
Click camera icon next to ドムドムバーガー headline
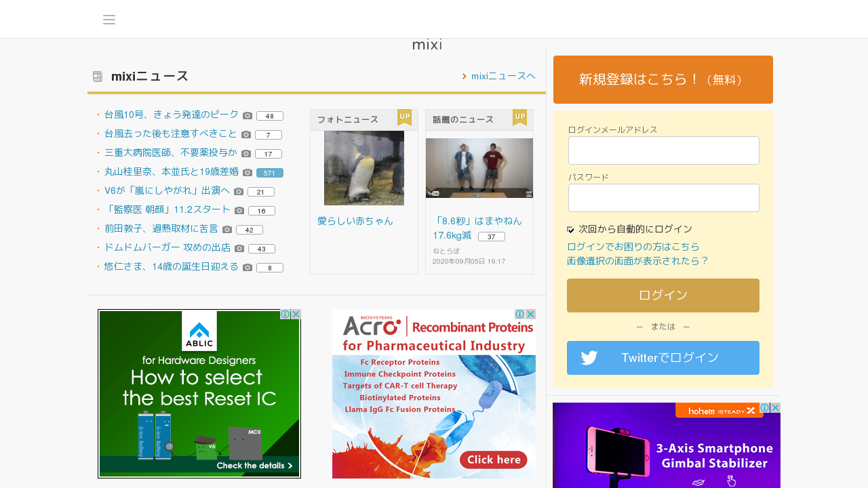click(239, 249)
